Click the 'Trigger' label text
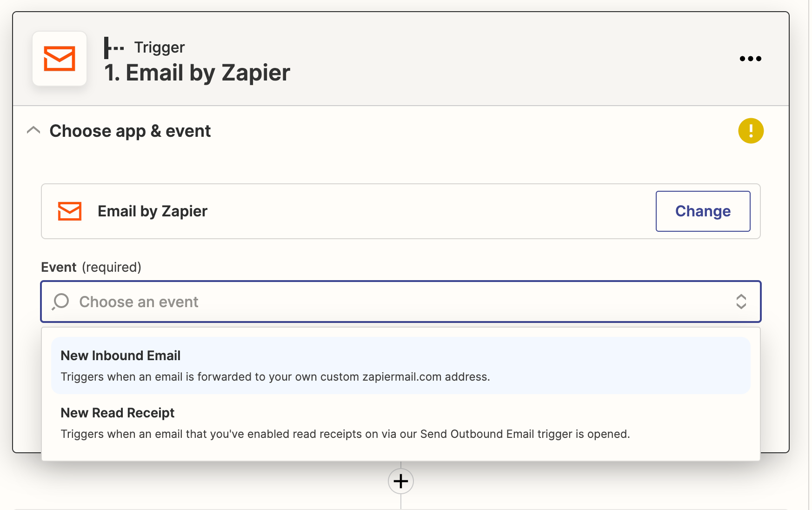Image resolution: width=812 pixels, height=510 pixels. point(160,47)
